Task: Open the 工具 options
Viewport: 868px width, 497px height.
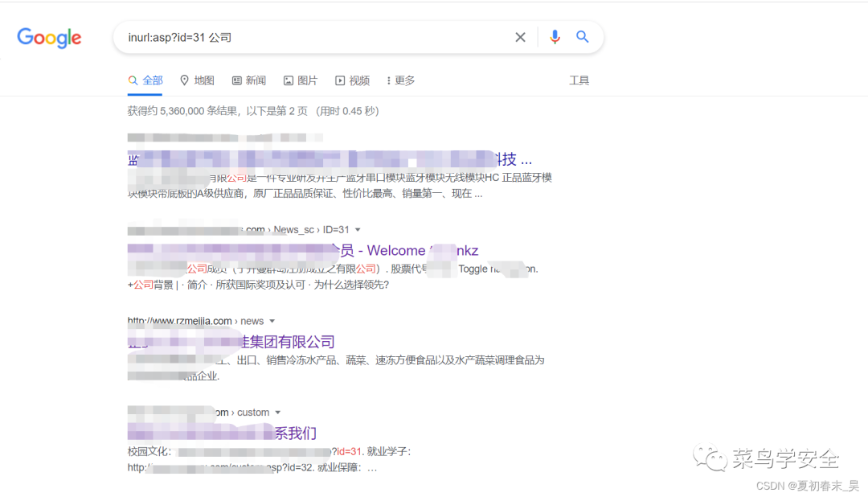Action: coord(579,81)
